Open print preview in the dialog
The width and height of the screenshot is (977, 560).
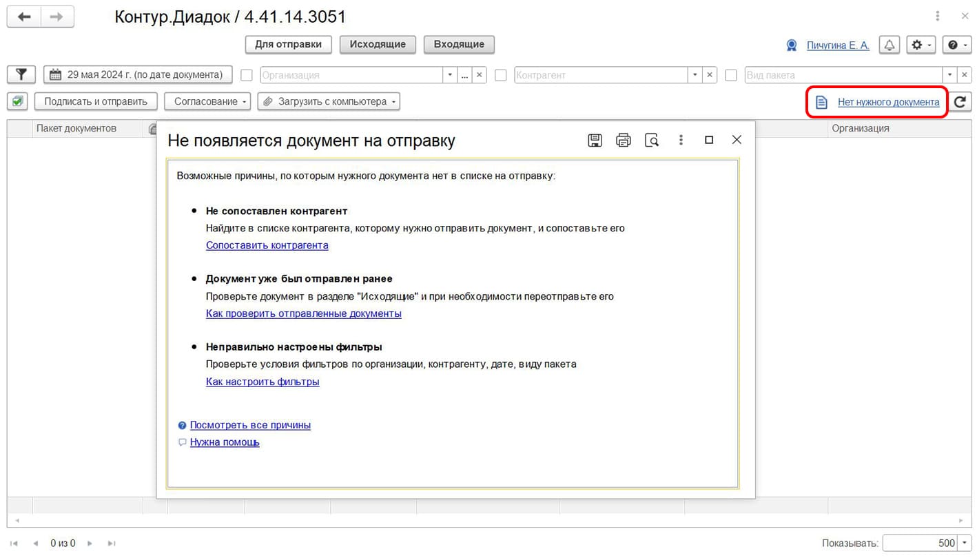tap(652, 140)
